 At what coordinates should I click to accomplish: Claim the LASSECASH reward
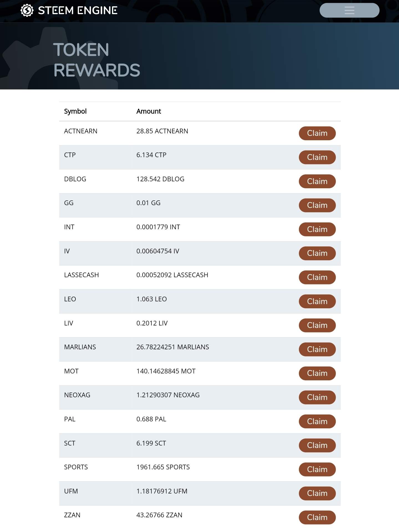tap(317, 278)
